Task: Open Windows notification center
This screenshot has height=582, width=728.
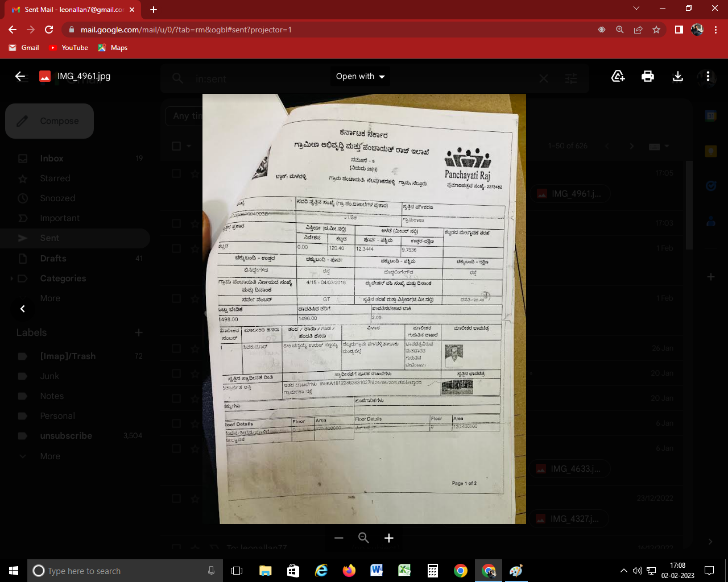Action: pos(709,571)
